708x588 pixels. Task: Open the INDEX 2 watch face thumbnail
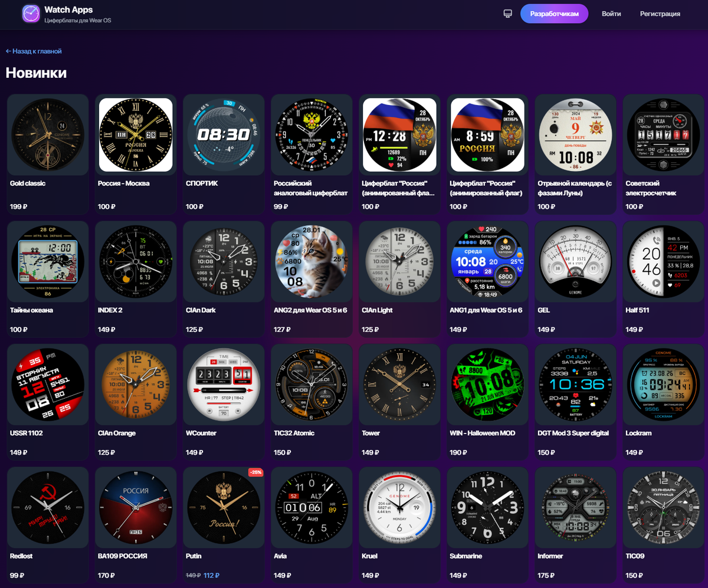pyautogui.click(x=136, y=261)
